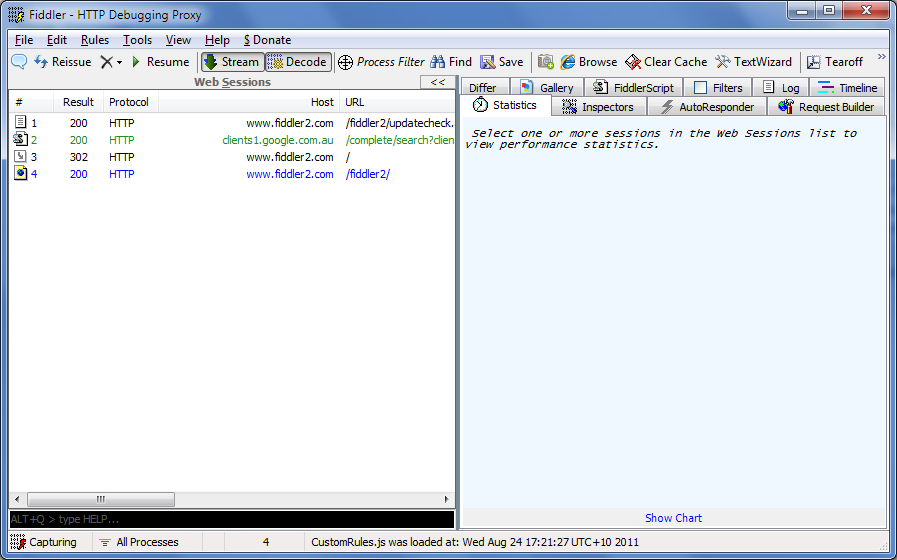The height and width of the screenshot is (560, 897).
Task: Select session 3 redirect icon
Action: tap(21, 156)
